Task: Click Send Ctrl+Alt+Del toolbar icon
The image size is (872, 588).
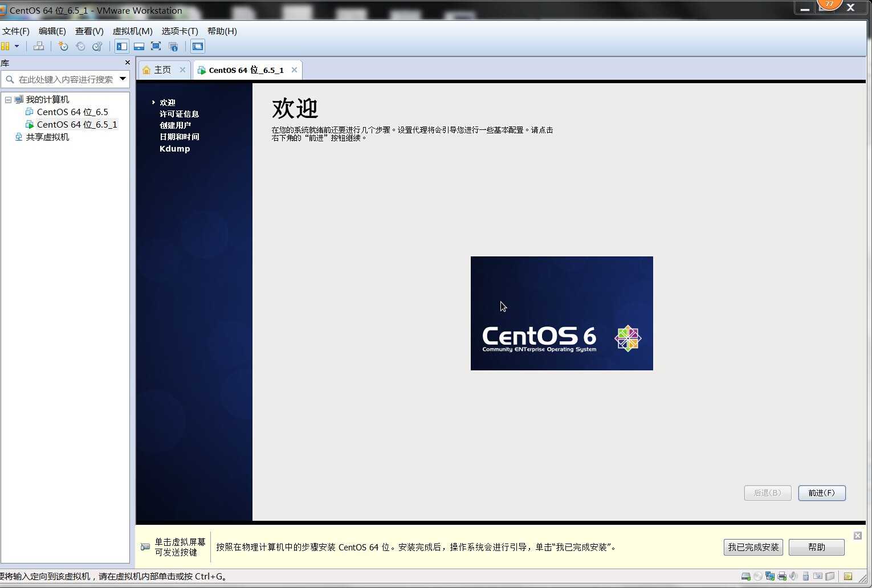Action: click(39, 46)
